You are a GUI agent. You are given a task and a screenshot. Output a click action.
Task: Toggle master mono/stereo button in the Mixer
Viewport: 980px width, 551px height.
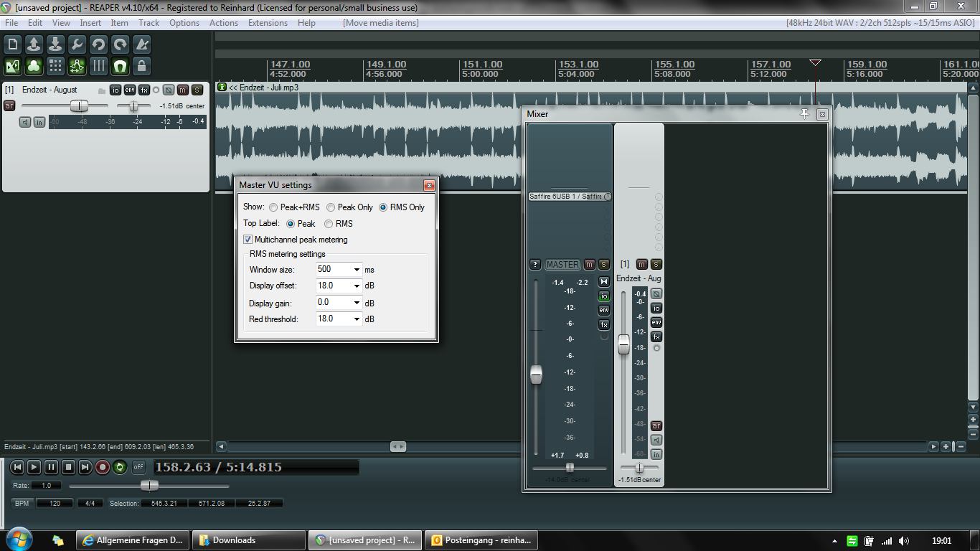(x=604, y=282)
